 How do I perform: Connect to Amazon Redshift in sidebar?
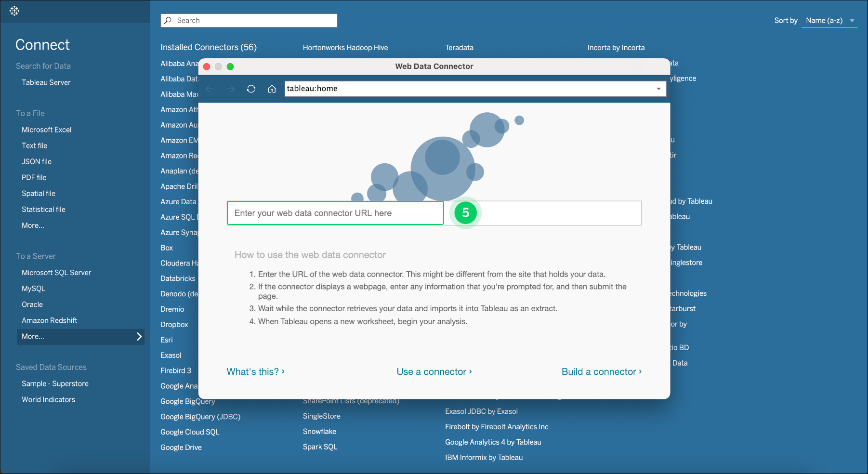click(50, 320)
